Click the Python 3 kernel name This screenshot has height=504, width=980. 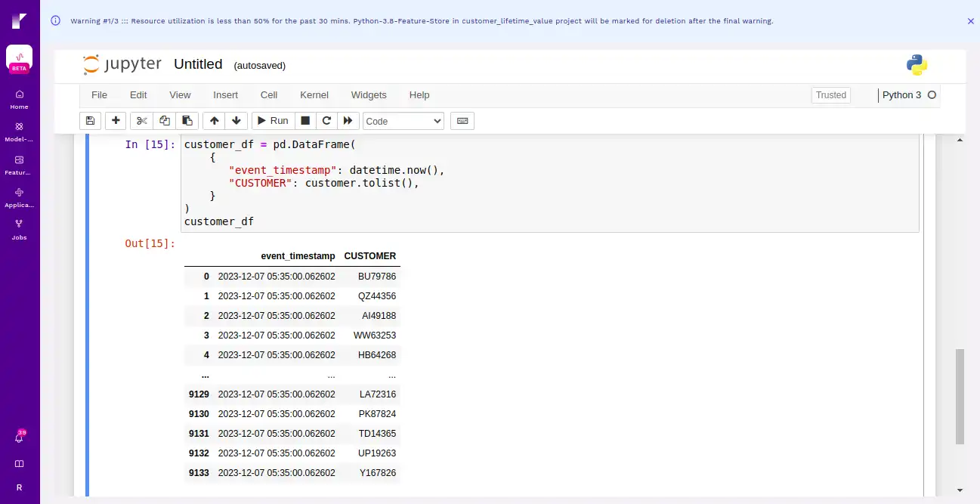coord(902,95)
